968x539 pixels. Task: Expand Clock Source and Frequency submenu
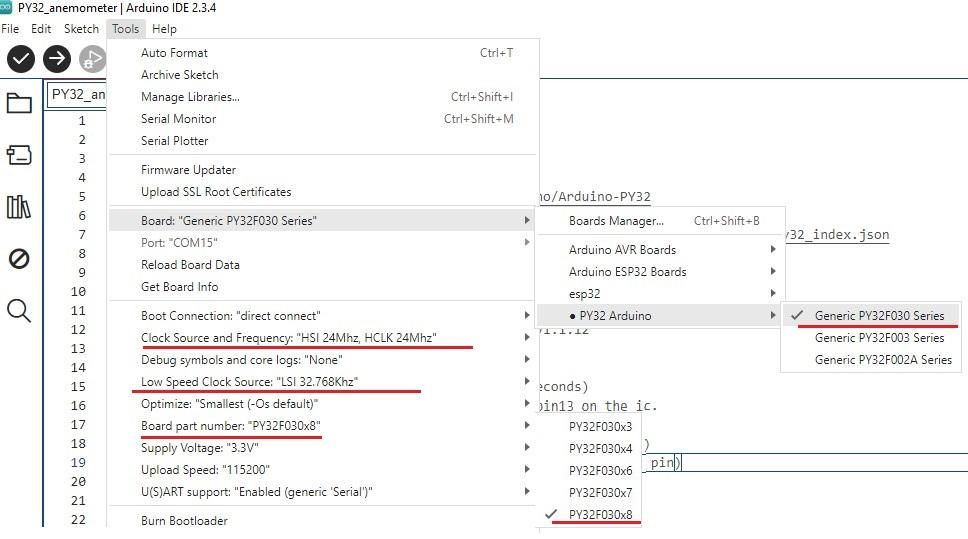click(x=323, y=338)
